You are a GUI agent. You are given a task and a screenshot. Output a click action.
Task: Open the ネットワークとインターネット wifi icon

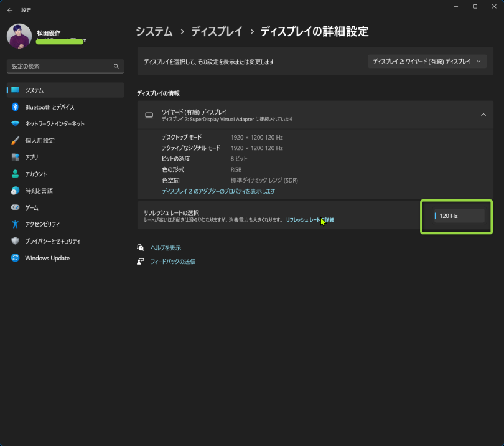click(x=15, y=123)
